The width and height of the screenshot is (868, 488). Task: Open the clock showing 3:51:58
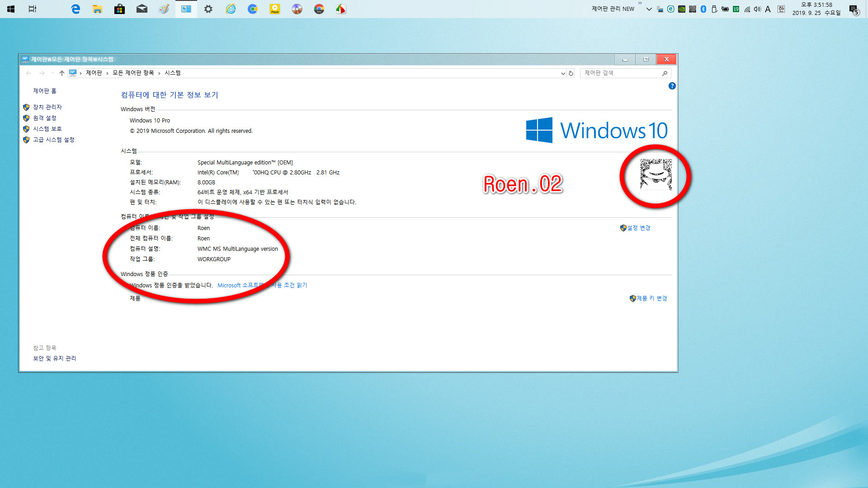click(x=816, y=9)
